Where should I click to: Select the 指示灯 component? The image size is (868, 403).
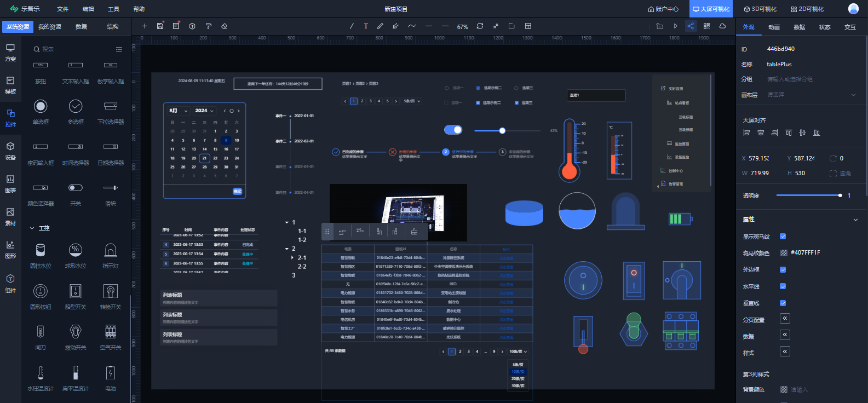coord(111,256)
